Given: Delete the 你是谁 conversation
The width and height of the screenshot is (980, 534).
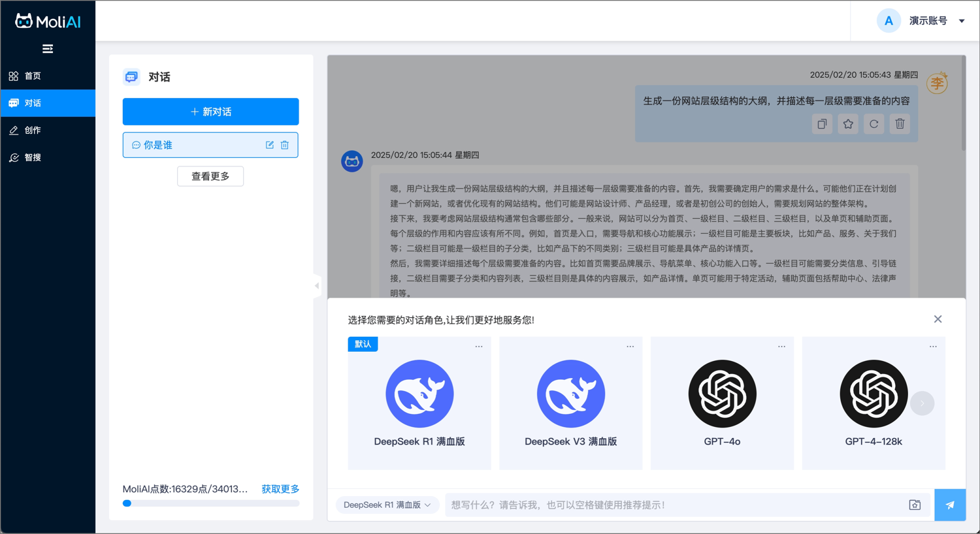Looking at the screenshot, I should [285, 145].
